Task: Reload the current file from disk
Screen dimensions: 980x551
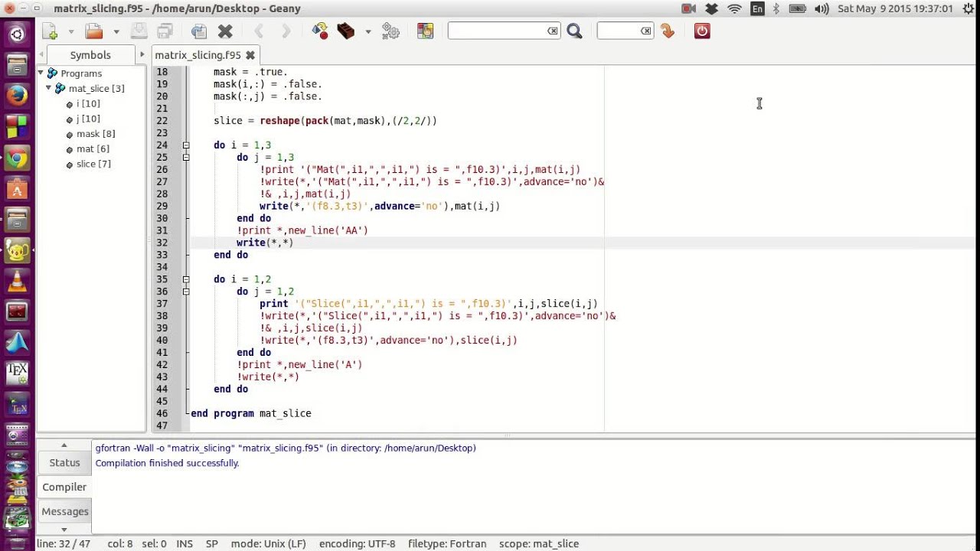Action: [x=199, y=31]
